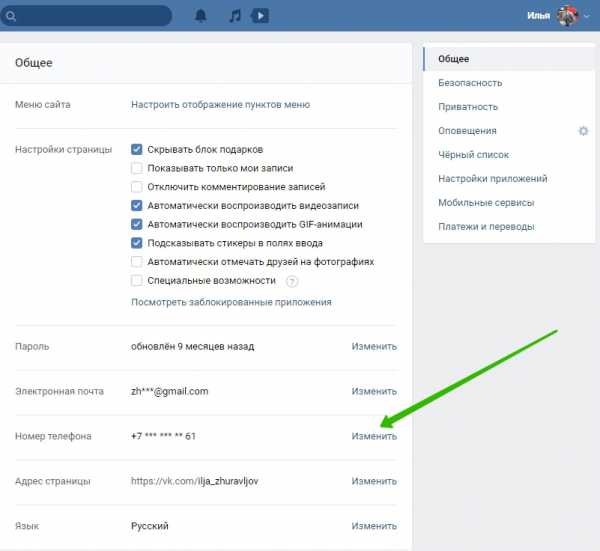Click Изменить for Язык
The height and width of the screenshot is (551, 600).
click(x=374, y=526)
